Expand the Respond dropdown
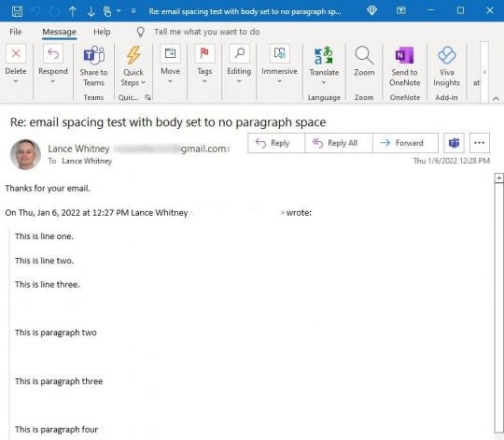The height and width of the screenshot is (440, 504). tap(53, 80)
